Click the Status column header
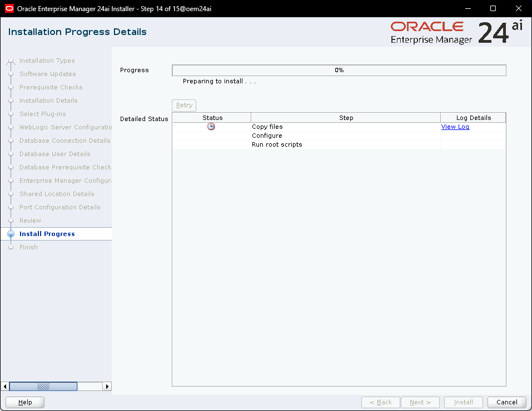The width and height of the screenshot is (532, 411). click(212, 118)
